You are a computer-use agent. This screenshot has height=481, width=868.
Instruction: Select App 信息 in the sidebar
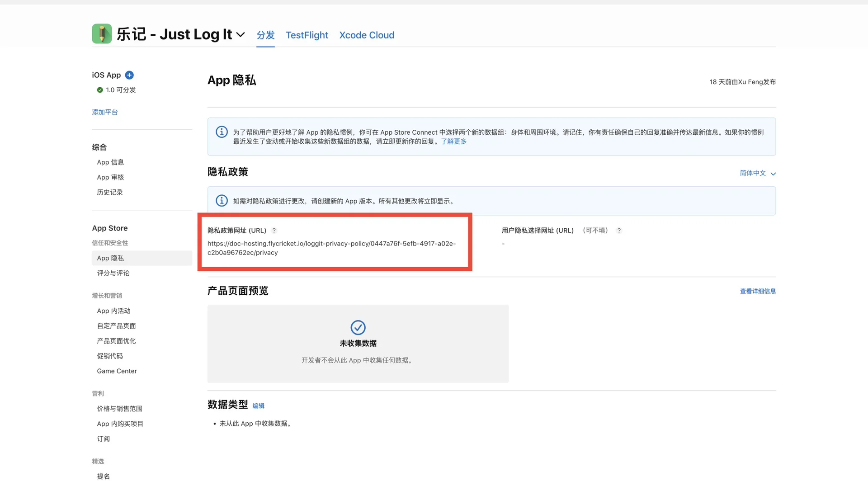coord(110,162)
